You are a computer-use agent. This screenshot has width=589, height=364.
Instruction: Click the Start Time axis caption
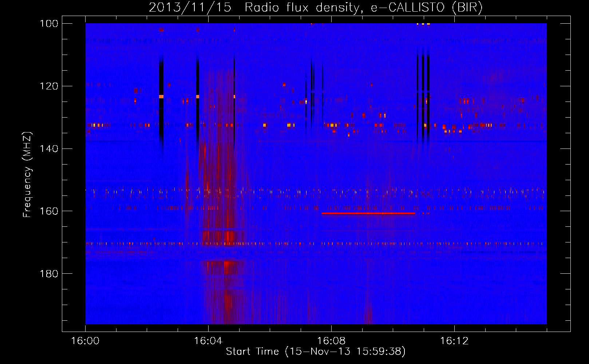(x=316, y=352)
